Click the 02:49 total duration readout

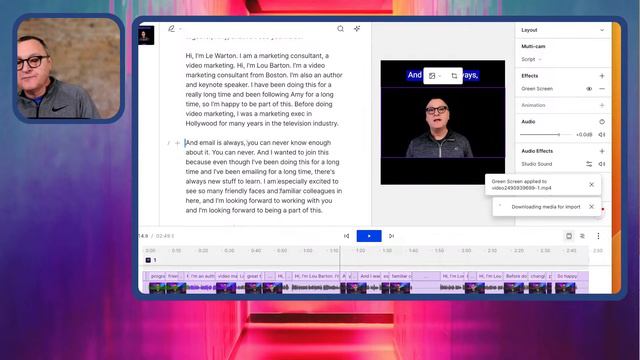click(x=165, y=236)
